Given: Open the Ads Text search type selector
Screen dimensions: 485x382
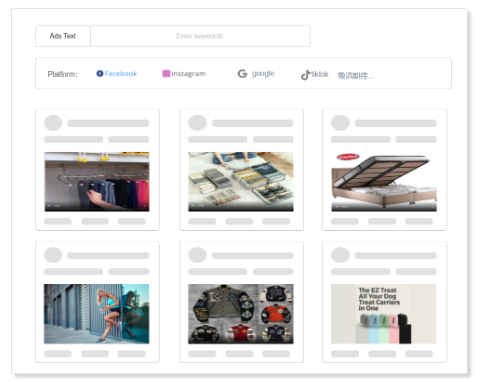Looking at the screenshot, I should click(63, 36).
